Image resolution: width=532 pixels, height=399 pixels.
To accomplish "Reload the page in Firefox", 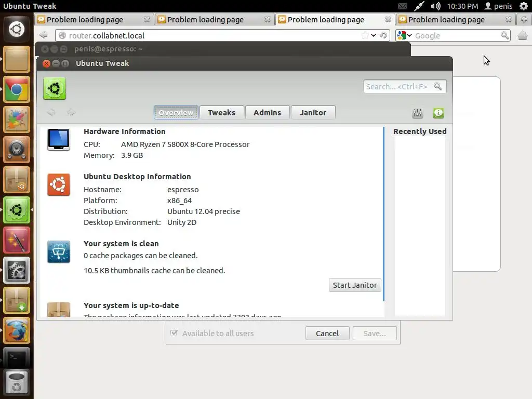I will point(383,35).
